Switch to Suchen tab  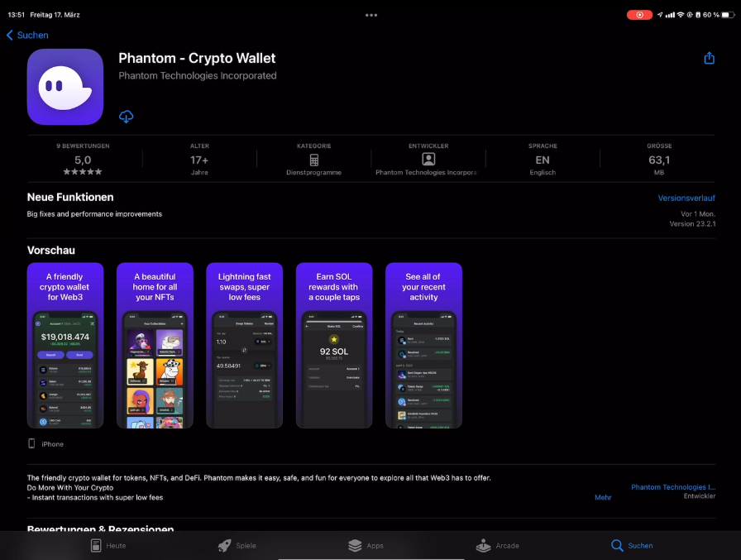pos(632,545)
